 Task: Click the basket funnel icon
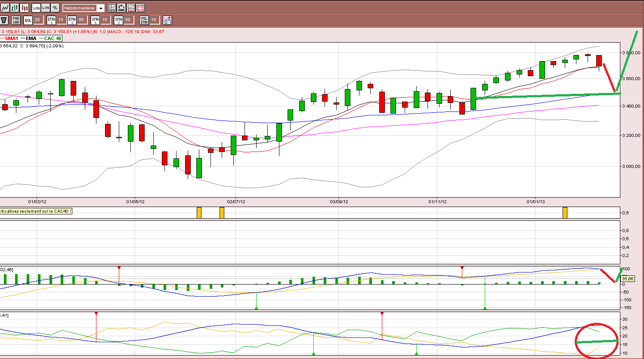pyautogui.click(x=4, y=20)
